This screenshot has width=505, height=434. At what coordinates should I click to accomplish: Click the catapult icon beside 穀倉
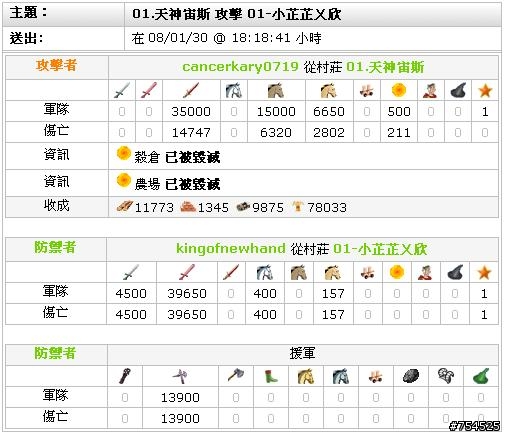(123, 153)
